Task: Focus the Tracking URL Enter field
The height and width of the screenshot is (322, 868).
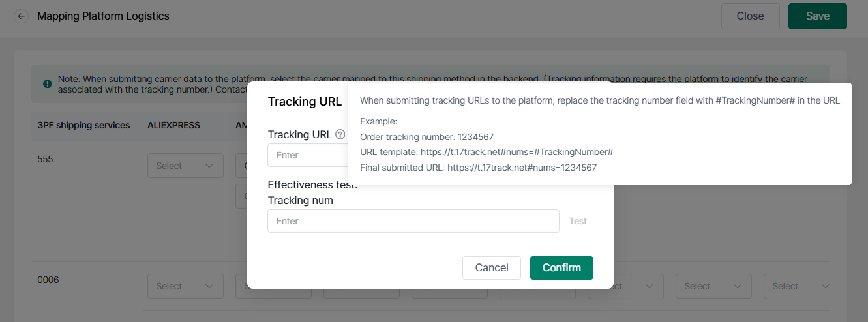Action: pos(308,155)
